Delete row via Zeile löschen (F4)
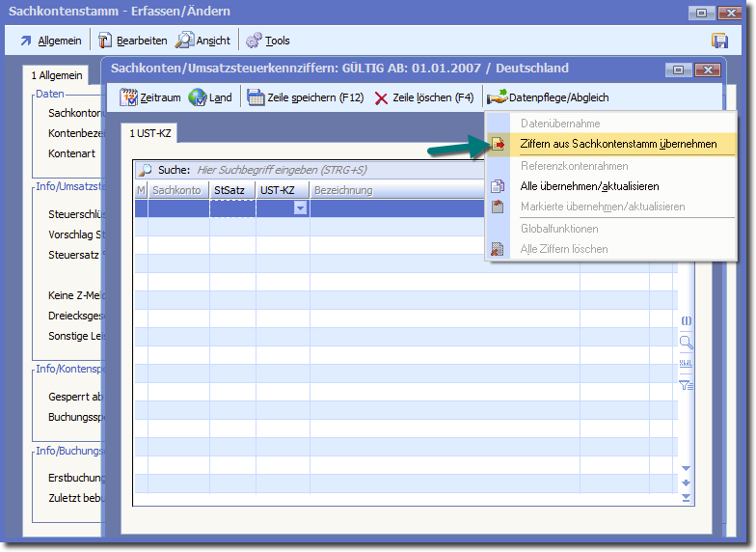The image size is (756, 552). (424, 97)
